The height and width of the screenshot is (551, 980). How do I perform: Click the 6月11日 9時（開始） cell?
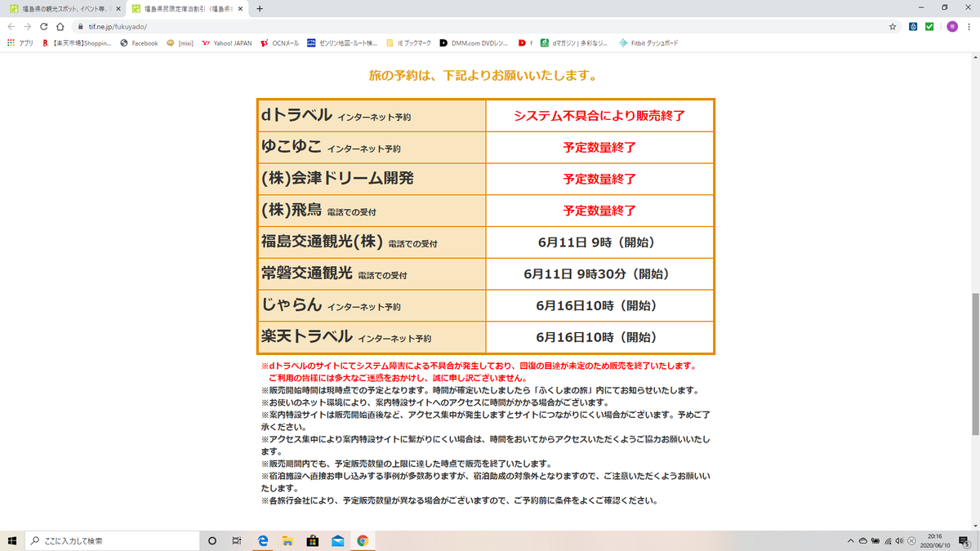coord(599,242)
